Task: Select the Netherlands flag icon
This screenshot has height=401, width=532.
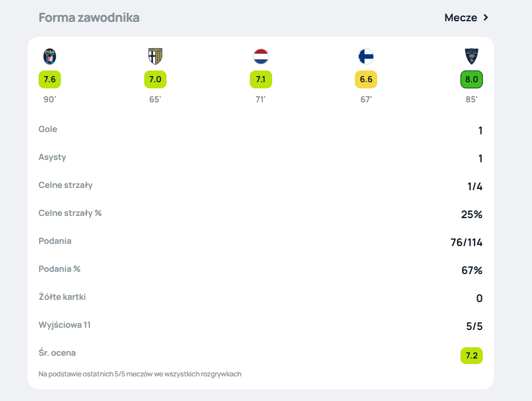Action: pyautogui.click(x=260, y=56)
